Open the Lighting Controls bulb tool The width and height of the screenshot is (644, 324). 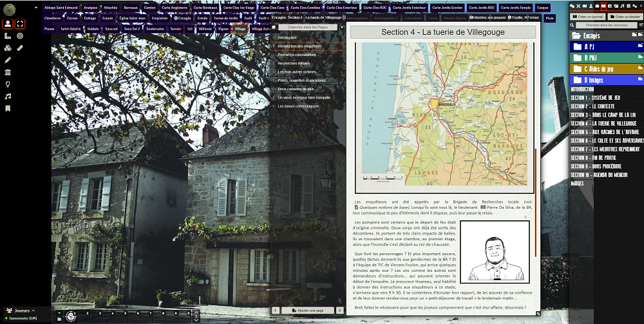click(8, 84)
